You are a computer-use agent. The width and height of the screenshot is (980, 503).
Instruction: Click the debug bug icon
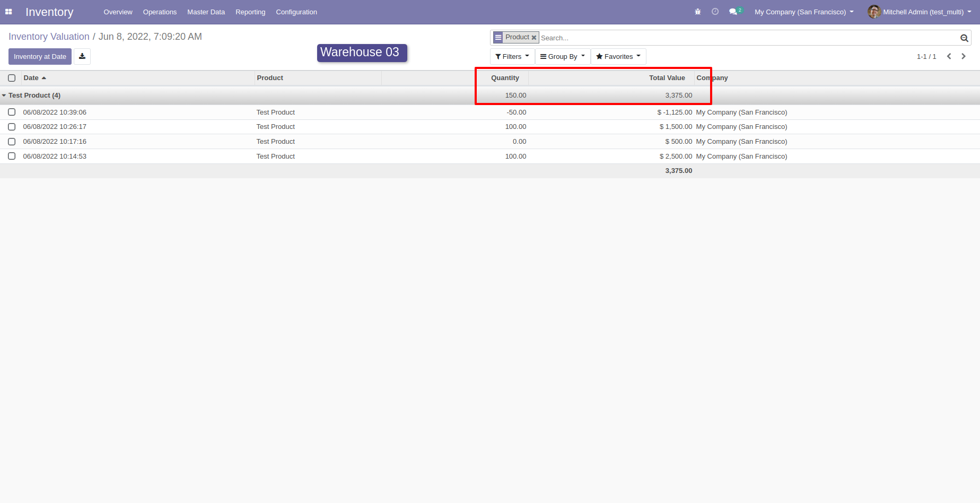click(698, 12)
